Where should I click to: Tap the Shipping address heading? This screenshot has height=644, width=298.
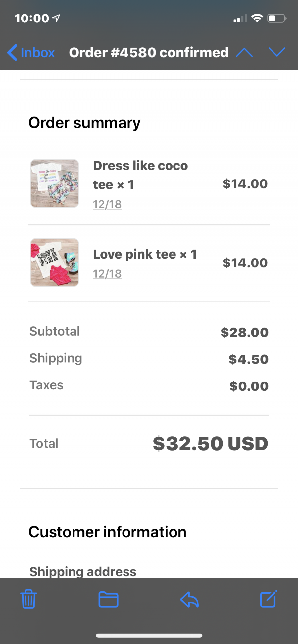point(83,571)
